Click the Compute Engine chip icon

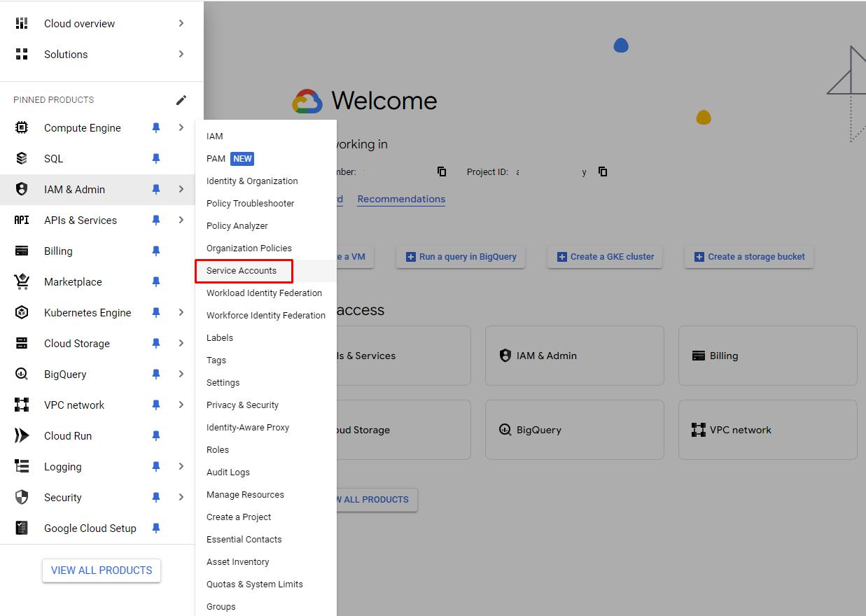22,127
